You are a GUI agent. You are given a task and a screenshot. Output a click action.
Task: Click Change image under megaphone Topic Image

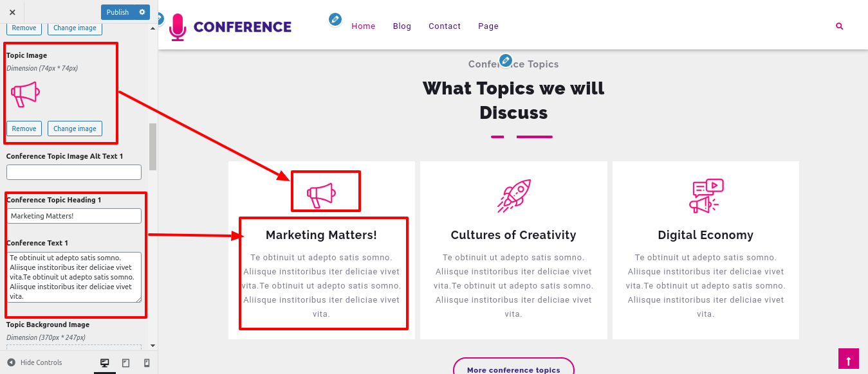coord(75,129)
